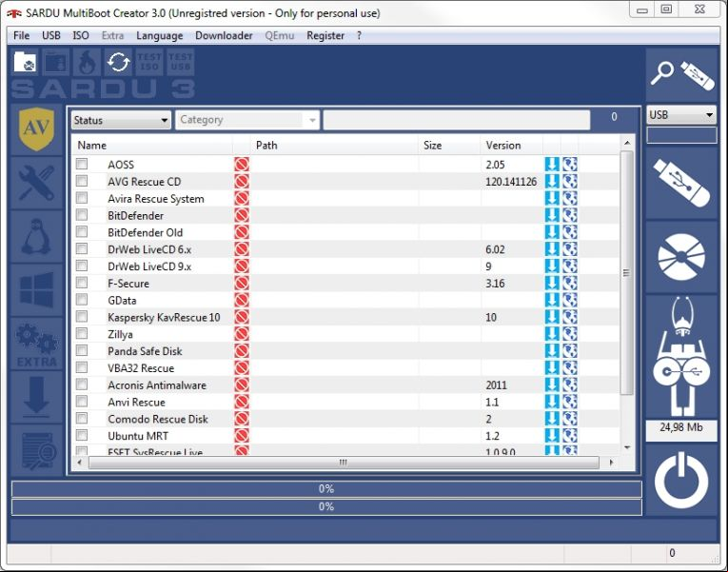Click the create USB stick icon

(681, 183)
